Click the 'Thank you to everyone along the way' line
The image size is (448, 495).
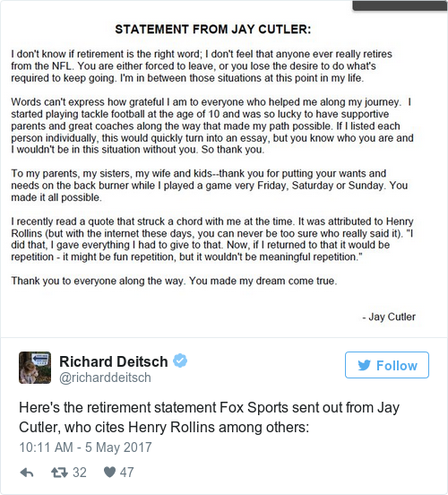[x=174, y=281]
